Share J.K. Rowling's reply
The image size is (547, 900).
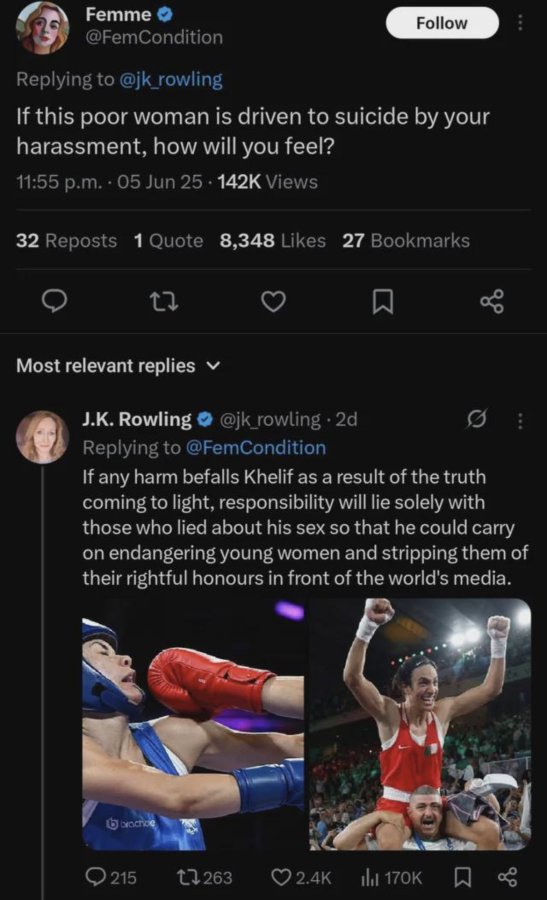(x=507, y=877)
